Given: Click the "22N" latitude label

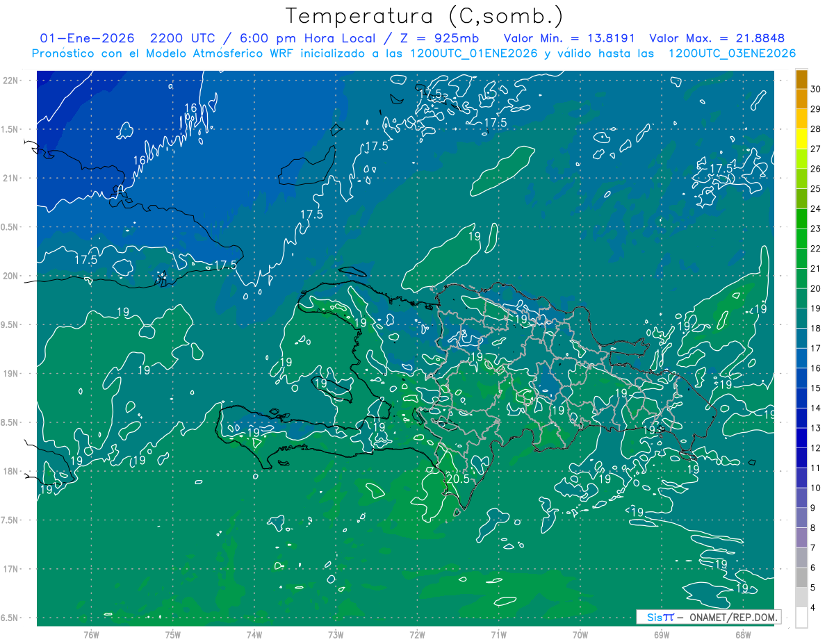Looking at the screenshot, I should 10,80.
